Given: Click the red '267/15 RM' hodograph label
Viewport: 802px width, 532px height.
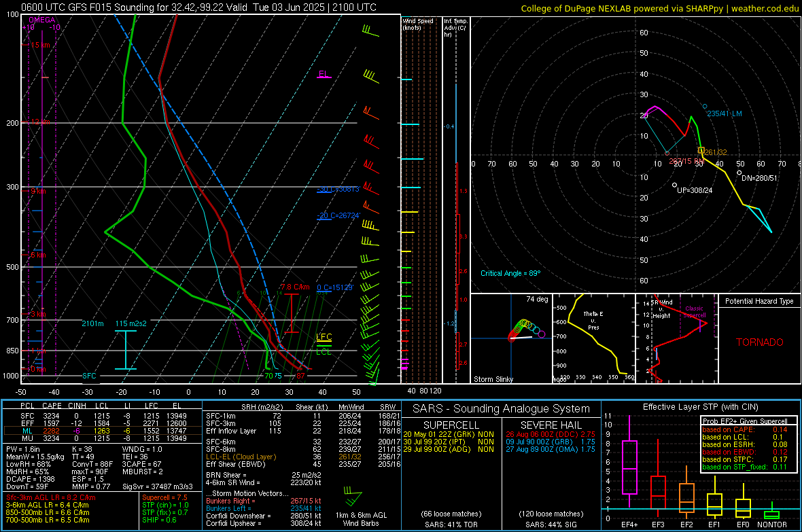Looking at the screenshot, I should point(687,161).
